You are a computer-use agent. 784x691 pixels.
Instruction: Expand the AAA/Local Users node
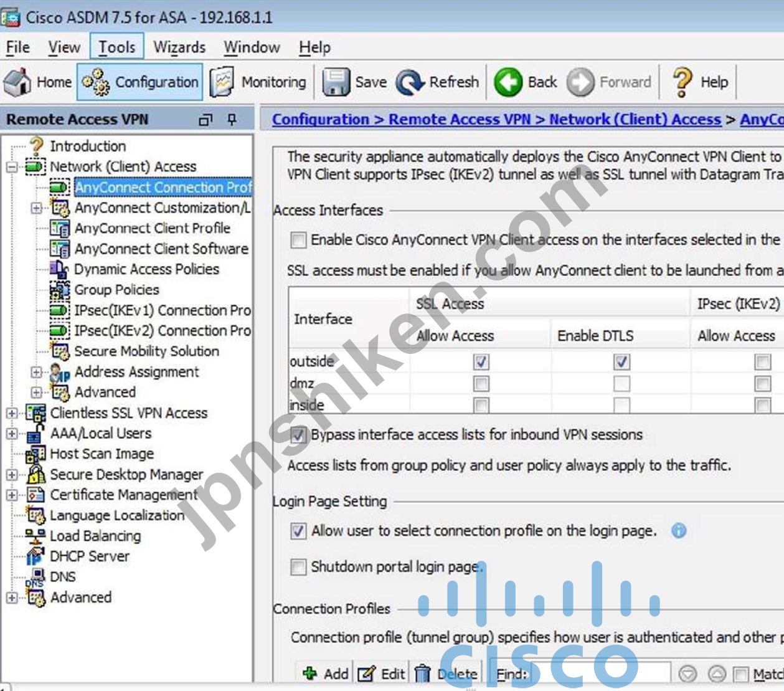(12, 434)
